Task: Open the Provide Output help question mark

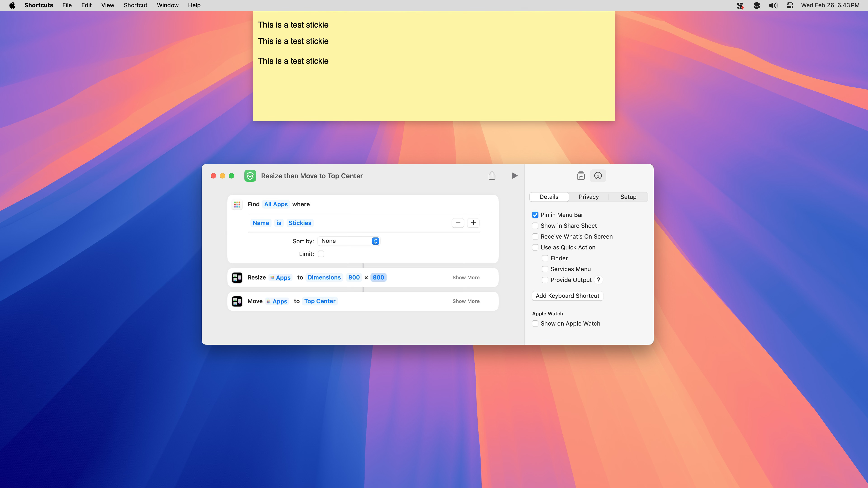Action: [598, 280]
